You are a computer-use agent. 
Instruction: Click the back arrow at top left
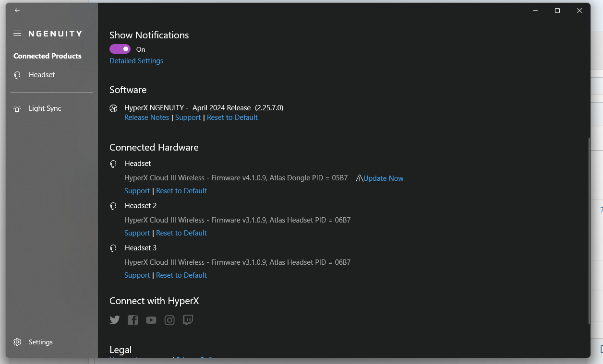(x=17, y=10)
